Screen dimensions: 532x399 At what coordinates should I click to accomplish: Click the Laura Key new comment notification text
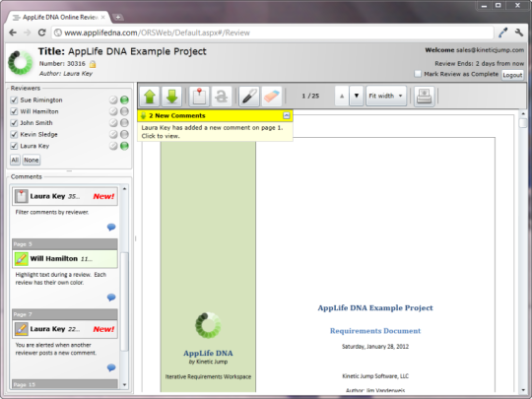pos(212,132)
